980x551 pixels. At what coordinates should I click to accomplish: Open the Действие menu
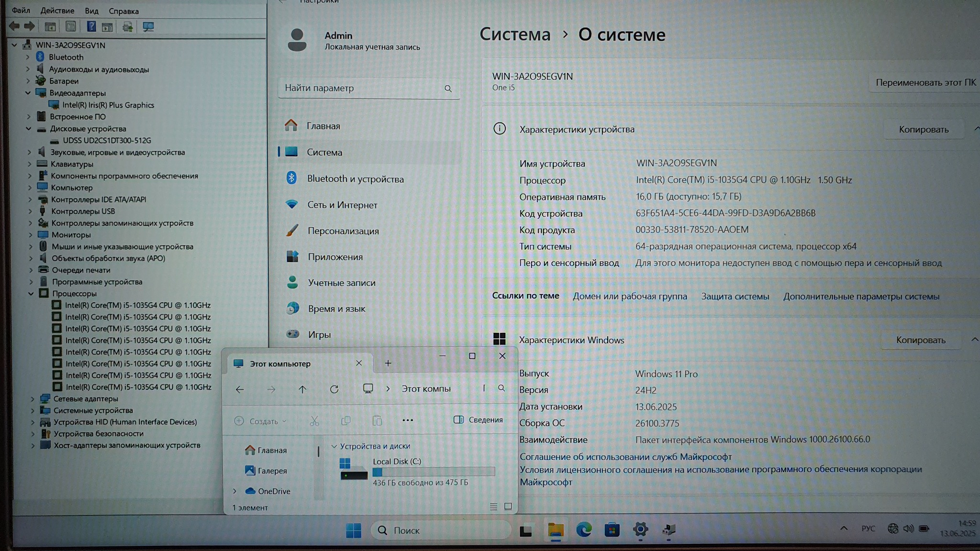[57, 11]
